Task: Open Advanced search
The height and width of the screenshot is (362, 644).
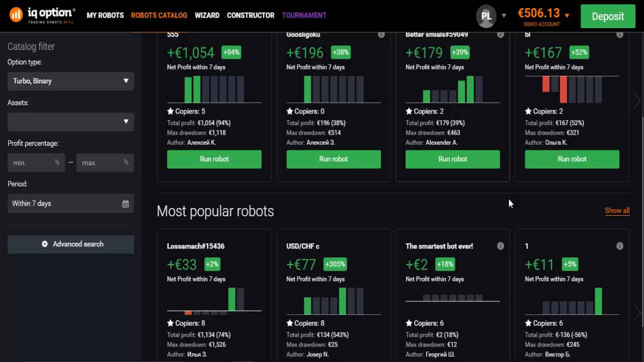Action: pyautogui.click(x=71, y=244)
